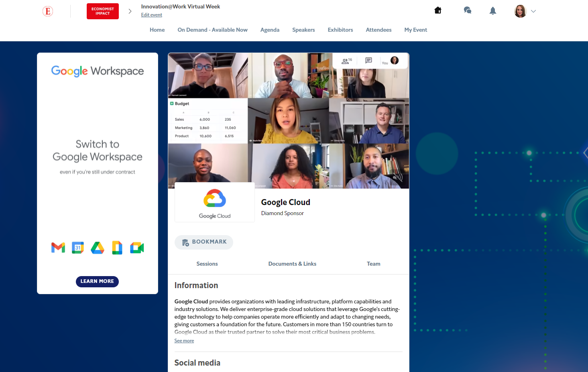This screenshot has width=588, height=372.
Task: Click Innovation@Work Virtual Week title
Action: (x=181, y=6)
